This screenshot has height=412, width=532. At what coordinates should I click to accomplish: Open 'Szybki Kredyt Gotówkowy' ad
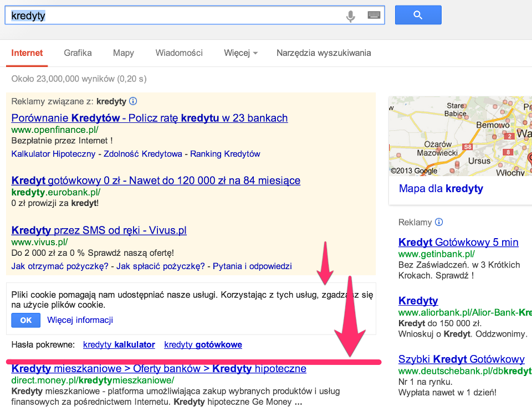tap(462, 359)
